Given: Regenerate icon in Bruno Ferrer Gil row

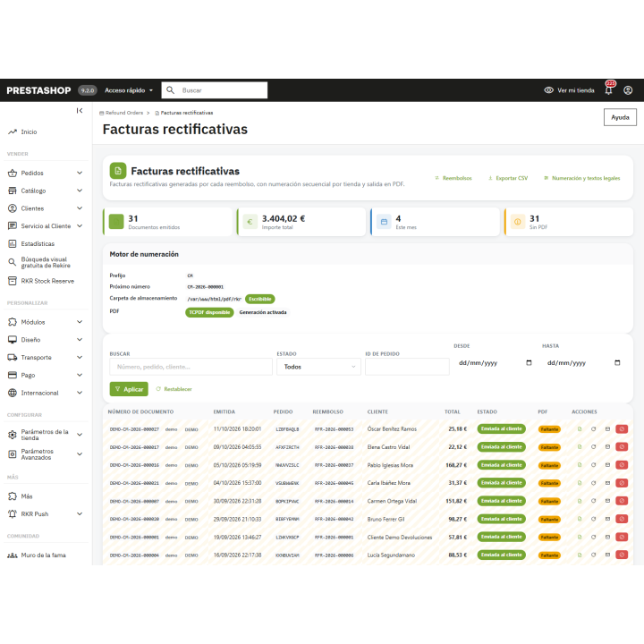Looking at the screenshot, I should [594, 519].
